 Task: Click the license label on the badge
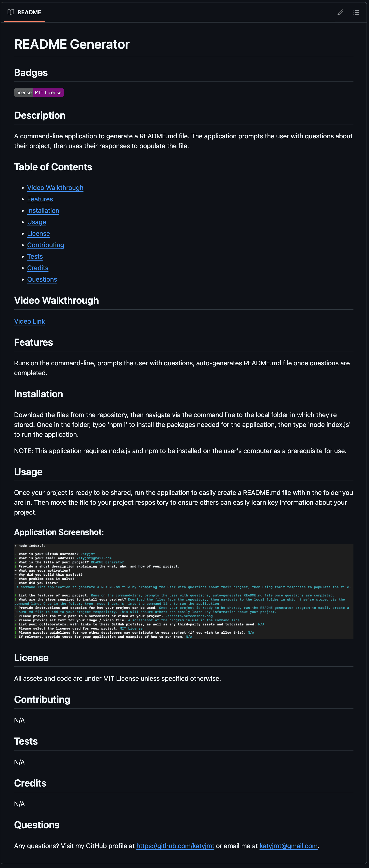pyautogui.click(x=24, y=92)
